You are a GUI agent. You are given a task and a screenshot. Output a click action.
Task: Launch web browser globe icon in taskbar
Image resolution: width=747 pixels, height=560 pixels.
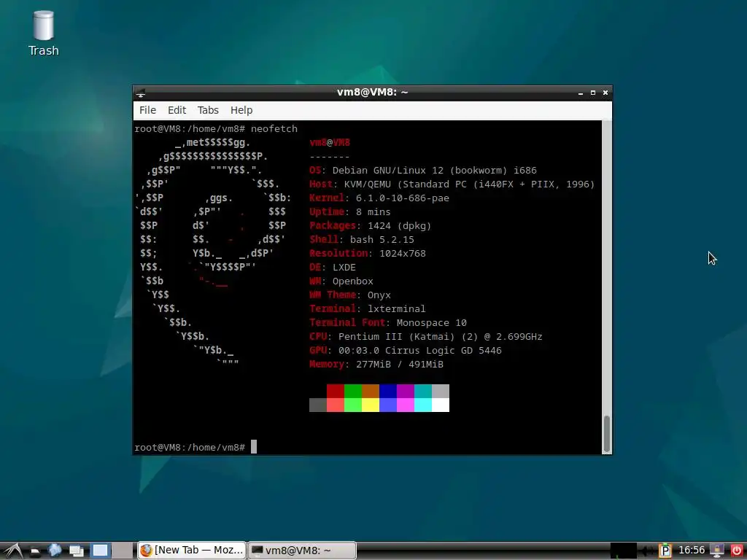pyautogui.click(x=54, y=551)
